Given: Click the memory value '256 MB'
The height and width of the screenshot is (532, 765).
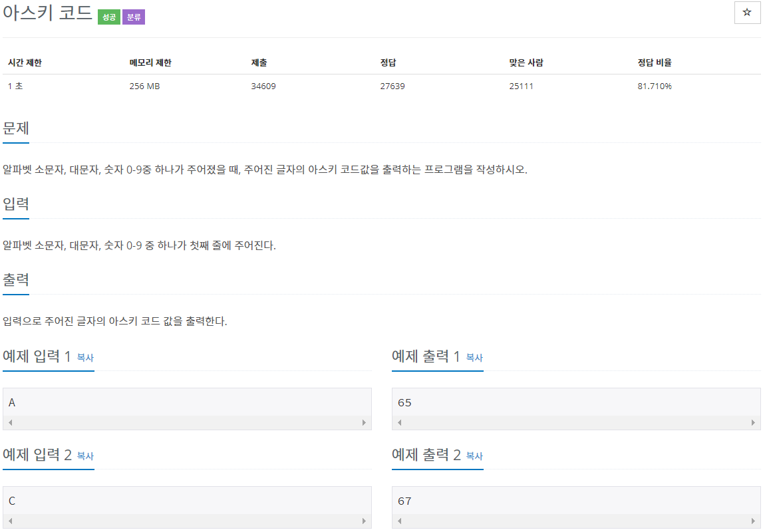Looking at the screenshot, I should tap(144, 86).
